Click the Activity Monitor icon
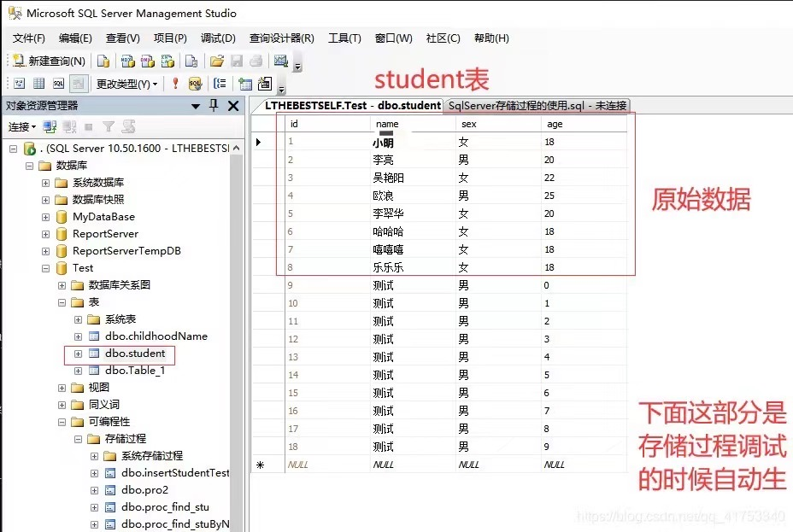793x532 pixels. [280, 61]
